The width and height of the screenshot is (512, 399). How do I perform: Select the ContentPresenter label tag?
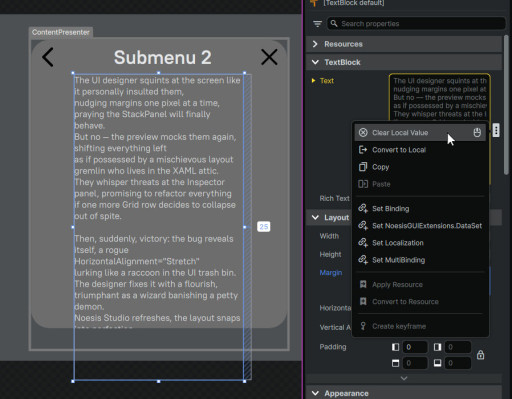[x=61, y=32]
